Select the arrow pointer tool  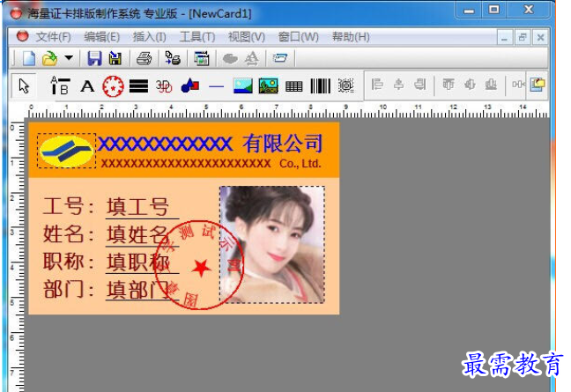tap(24, 86)
